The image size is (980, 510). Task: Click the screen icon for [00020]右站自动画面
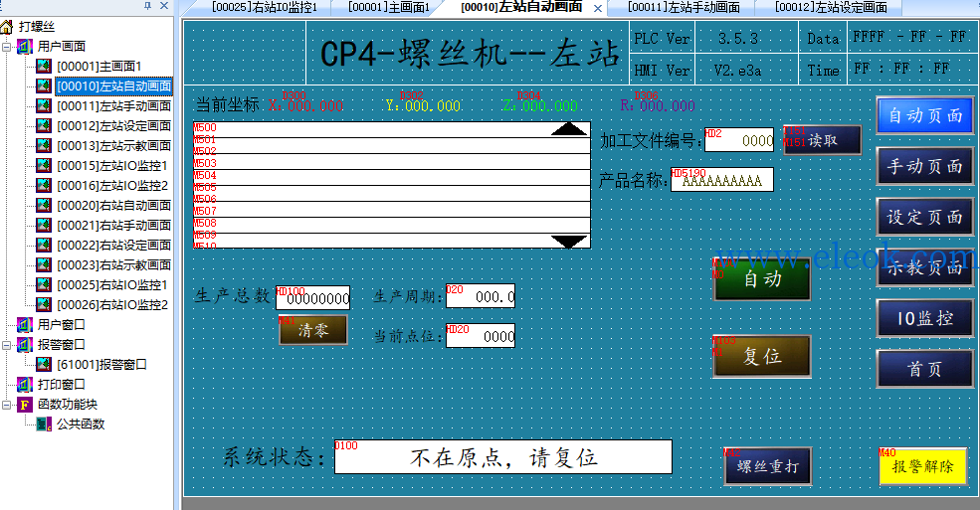[x=44, y=206]
